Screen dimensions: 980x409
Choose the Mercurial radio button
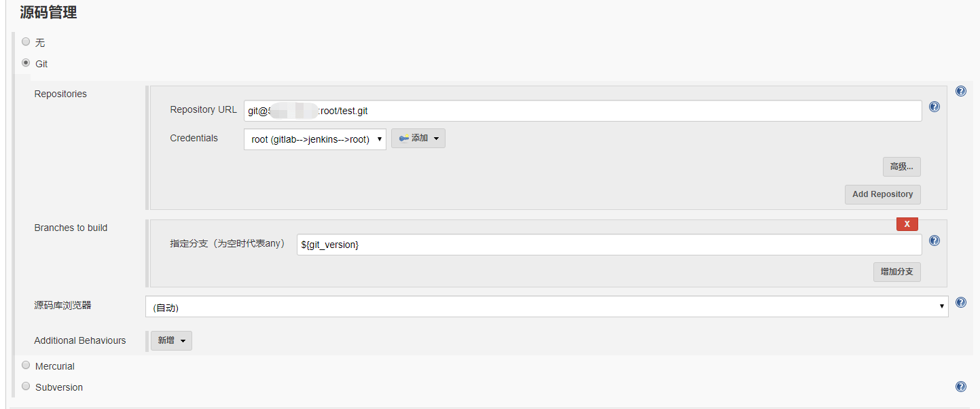pyautogui.click(x=26, y=365)
